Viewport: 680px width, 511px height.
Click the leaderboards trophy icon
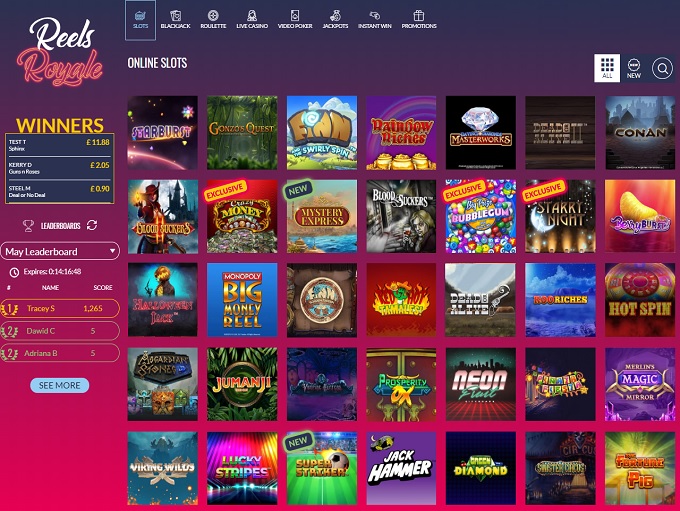click(28, 226)
